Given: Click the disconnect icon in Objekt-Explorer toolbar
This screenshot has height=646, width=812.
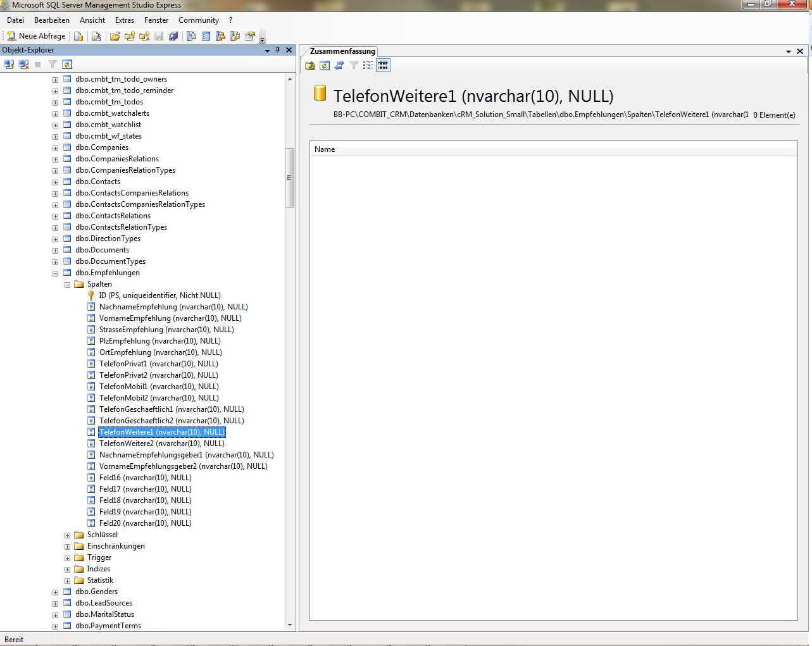Looking at the screenshot, I should pyautogui.click(x=23, y=65).
